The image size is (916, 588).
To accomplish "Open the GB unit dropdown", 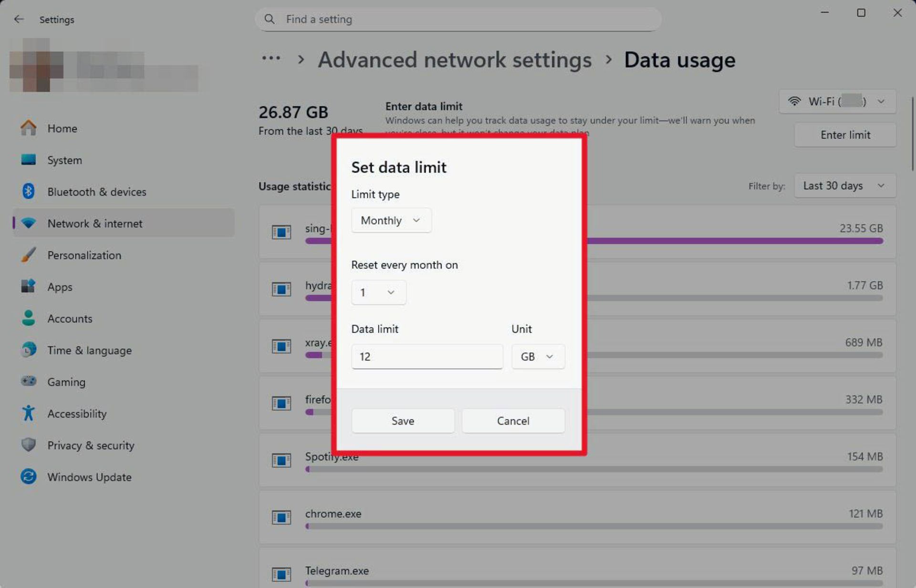I will [537, 356].
